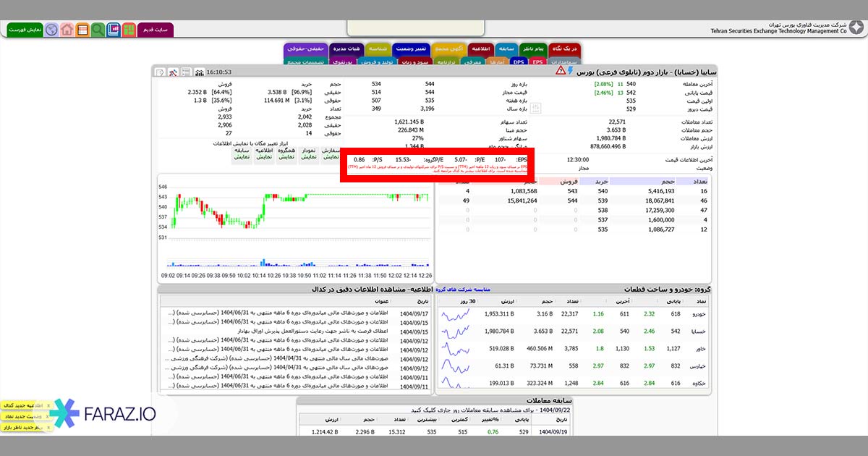The height and width of the screenshot is (456, 868).
Task: Click the price range slider icon
Action: [x=536, y=108]
